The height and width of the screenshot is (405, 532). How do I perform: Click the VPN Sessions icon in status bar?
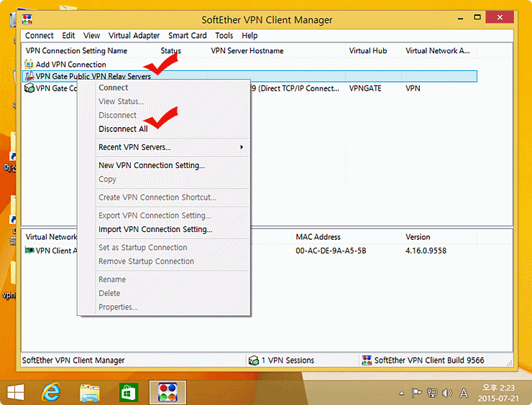[x=254, y=360]
